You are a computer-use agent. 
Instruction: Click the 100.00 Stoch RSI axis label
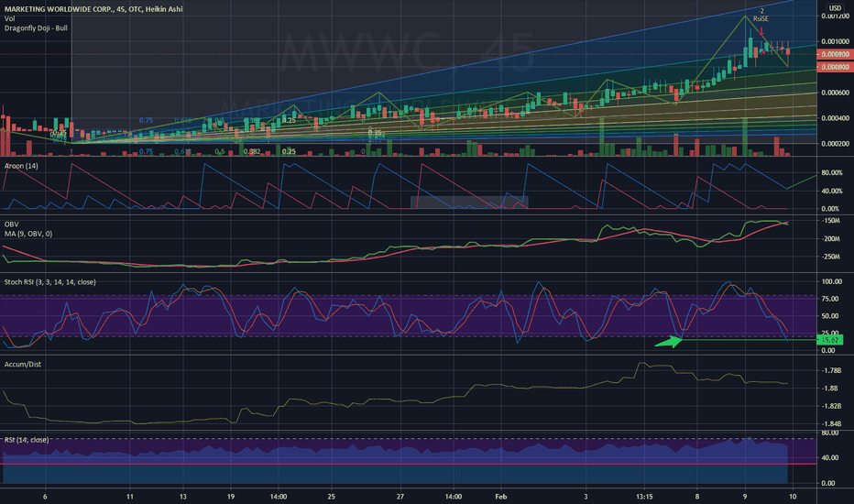point(832,281)
